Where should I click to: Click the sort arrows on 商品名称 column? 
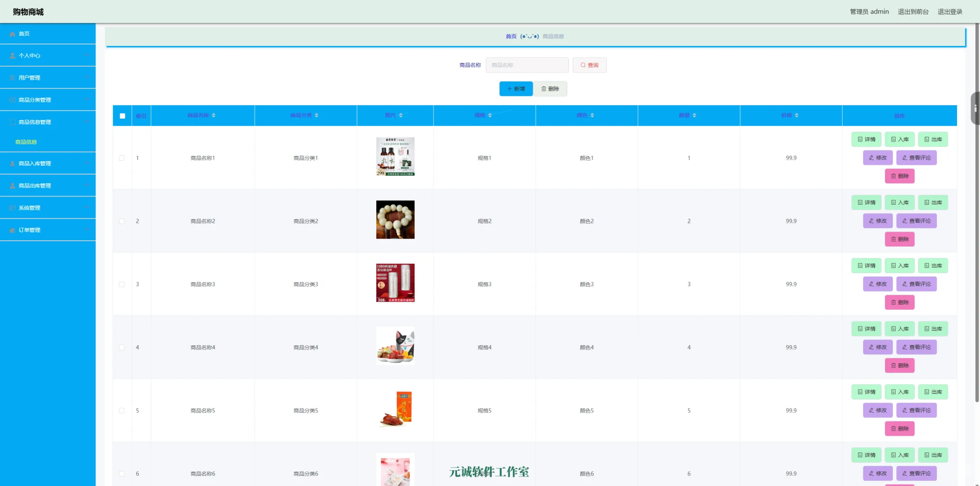213,116
